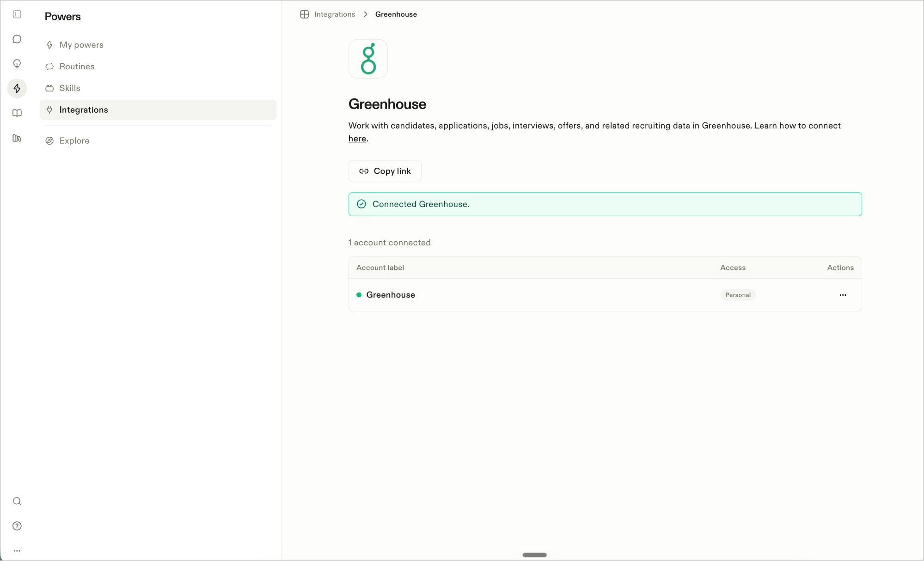Open actions menu for Greenhouse account row

(x=843, y=295)
